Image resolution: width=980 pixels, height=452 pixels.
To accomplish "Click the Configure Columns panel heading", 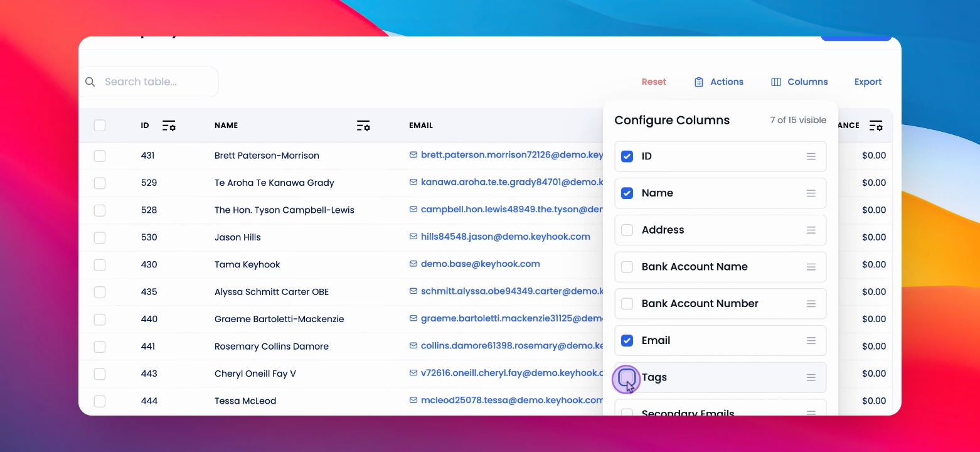I will (672, 121).
